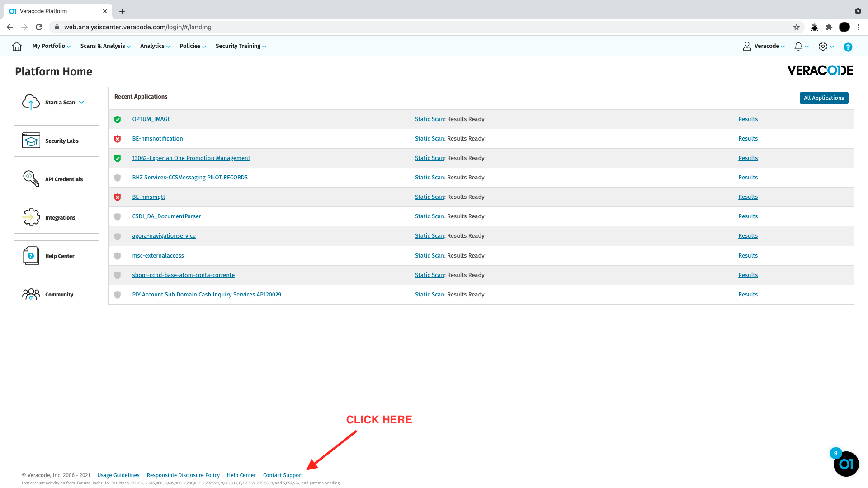Viewport: 868px width, 488px height.
Task: Expand the Analytics menu
Action: click(155, 46)
